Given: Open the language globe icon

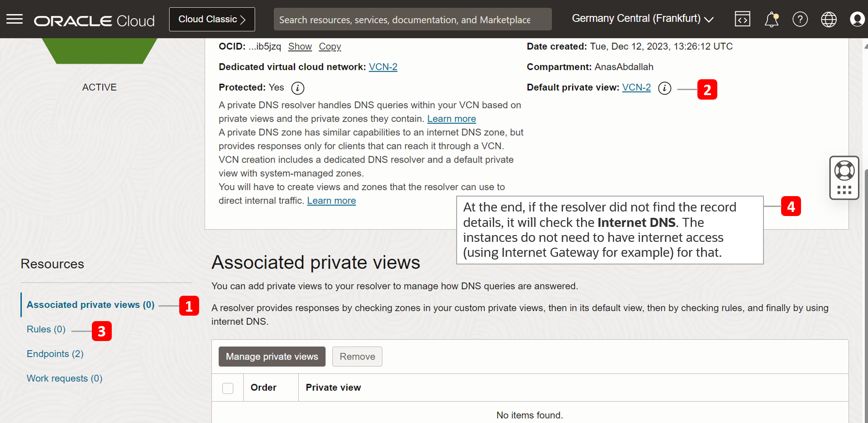Looking at the screenshot, I should point(829,19).
